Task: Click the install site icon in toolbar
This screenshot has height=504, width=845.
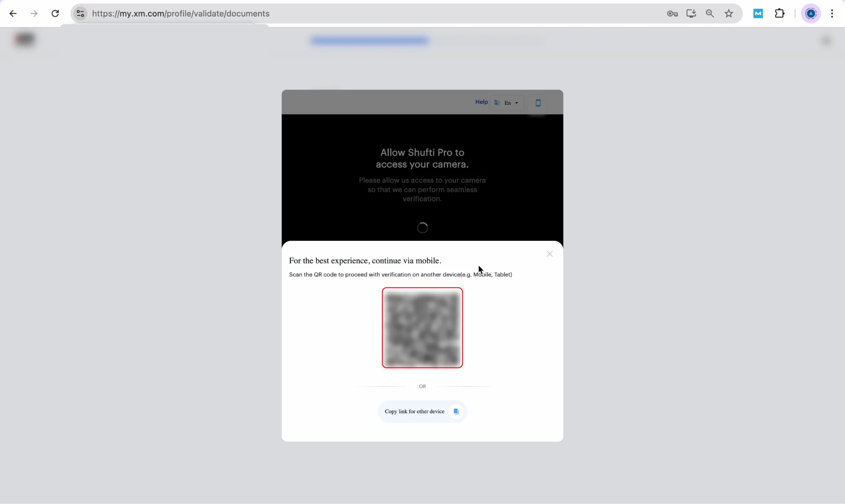Action: coord(691,13)
